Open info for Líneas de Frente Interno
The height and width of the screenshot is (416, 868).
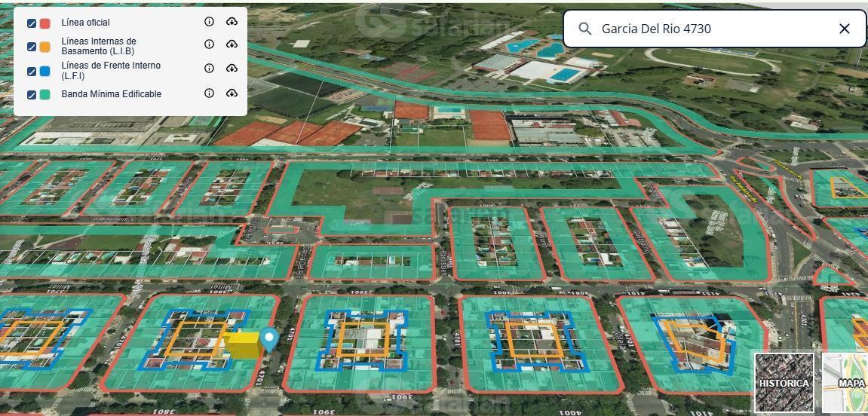tap(209, 68)
